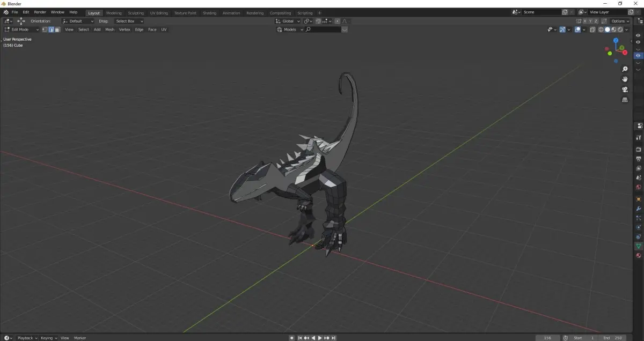Open the Material properties tab

[x=639, y=255]
